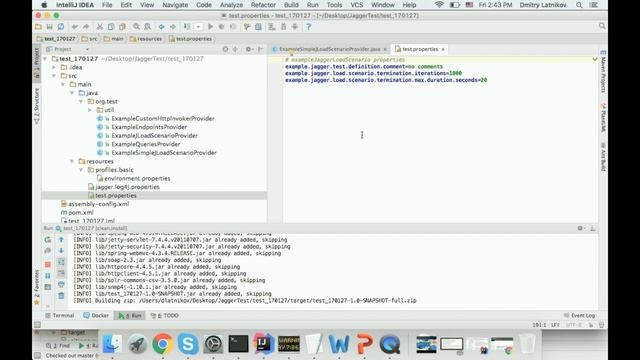The width and height of the screenshot is (640, 360).
Task: Click the Cut scissors icon
Action: 100,27
